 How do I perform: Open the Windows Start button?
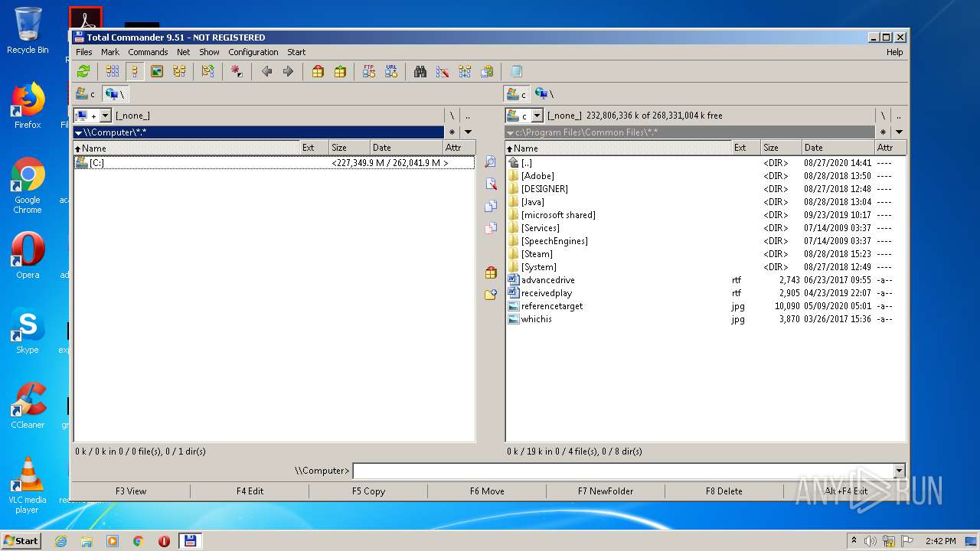coord(21,540)
